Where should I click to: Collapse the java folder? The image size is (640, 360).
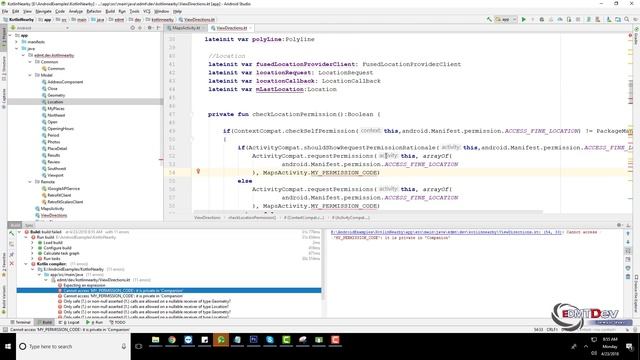pyautogui.click(x=17, y=49)
